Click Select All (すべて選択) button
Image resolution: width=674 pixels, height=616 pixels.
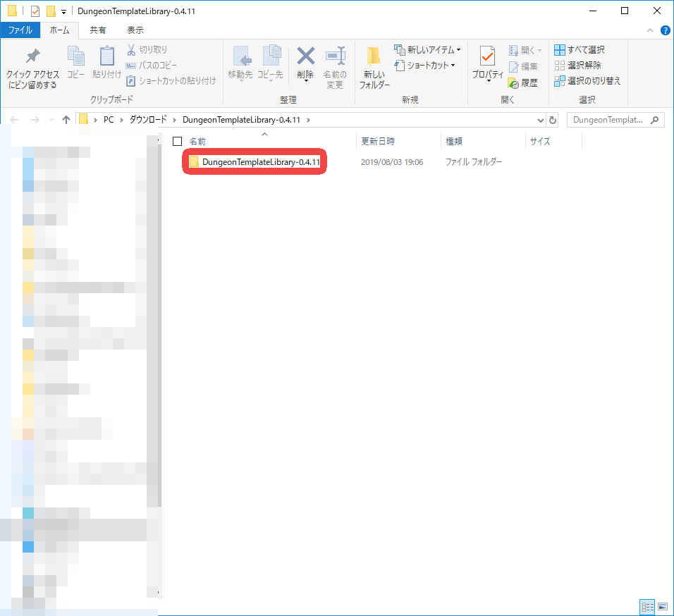579,50
